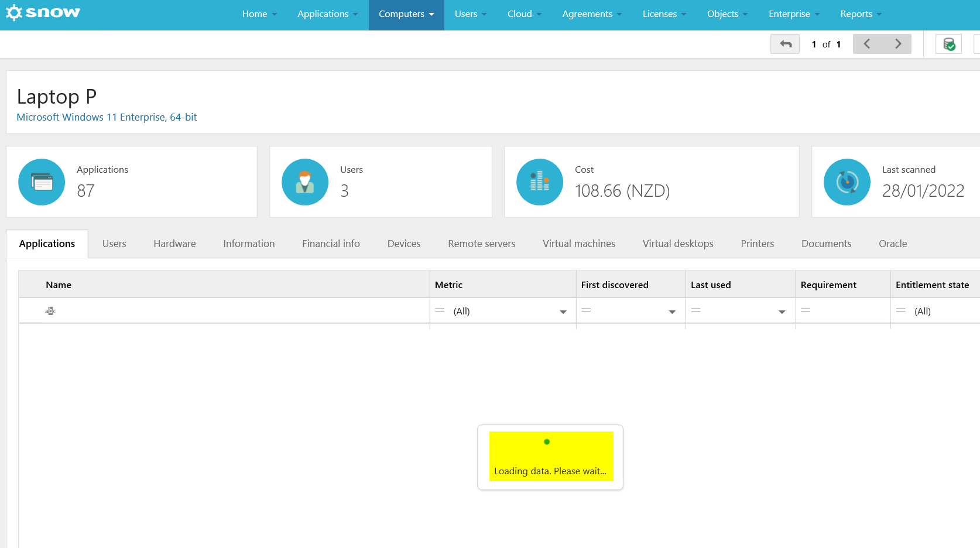Switch to the Hardware tab
The width and height of the screenshot is (980, 548).
pos(174,244)
